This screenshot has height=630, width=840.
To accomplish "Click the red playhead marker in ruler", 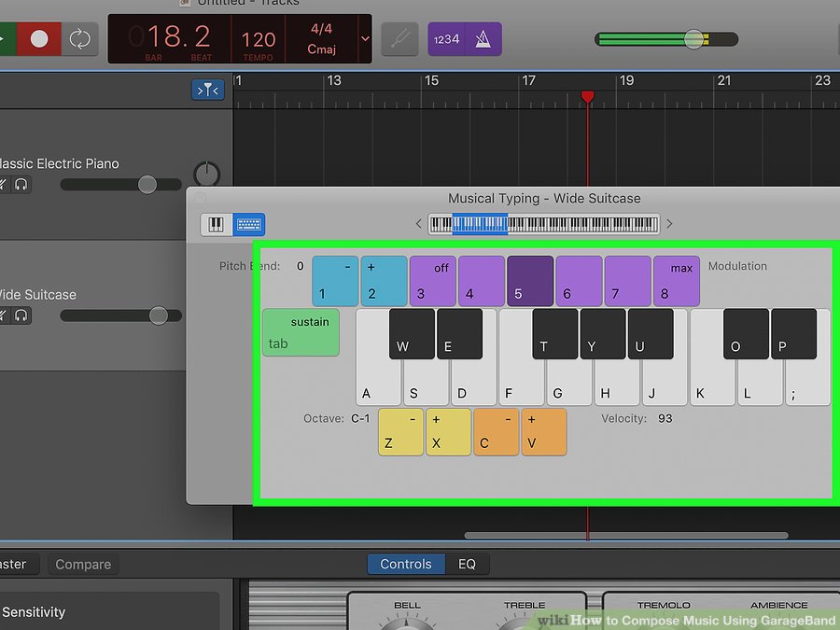I will tap(588, 97).
